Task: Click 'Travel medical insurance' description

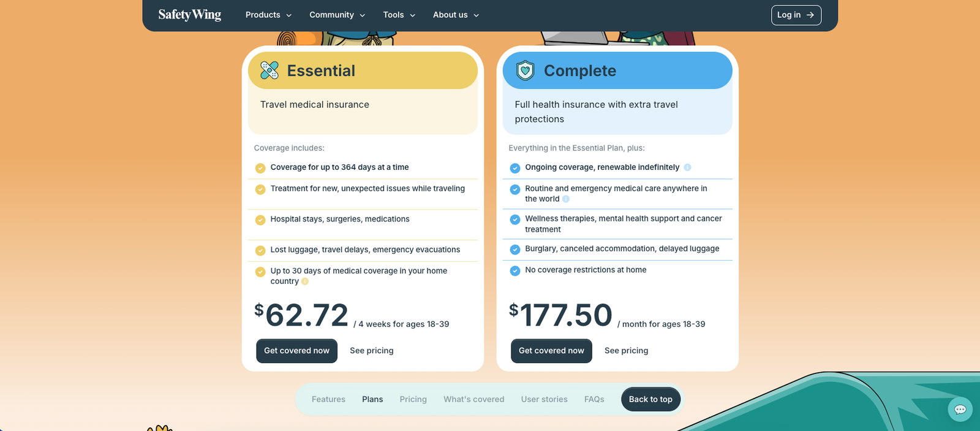Action: click(x=315, y=105)
